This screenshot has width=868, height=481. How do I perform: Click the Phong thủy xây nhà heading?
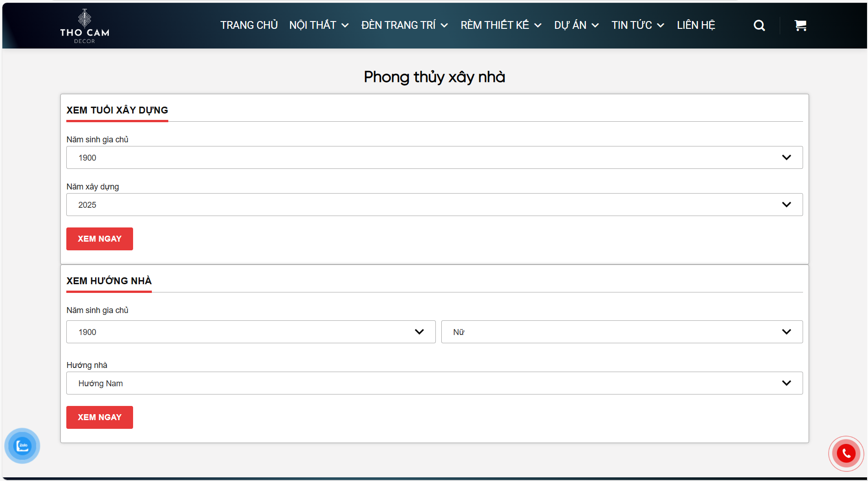tap(434, 77)
